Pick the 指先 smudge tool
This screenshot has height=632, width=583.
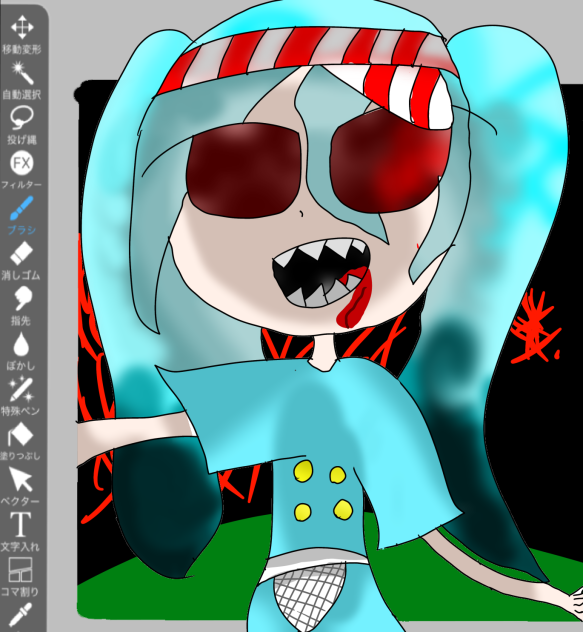(21, 306)
